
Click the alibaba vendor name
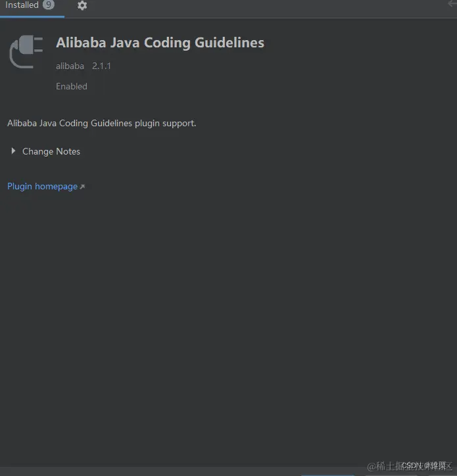click(x=70, y=66)
